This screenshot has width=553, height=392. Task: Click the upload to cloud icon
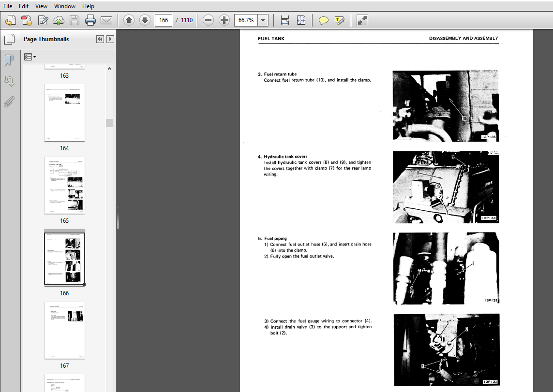[59, 20]
